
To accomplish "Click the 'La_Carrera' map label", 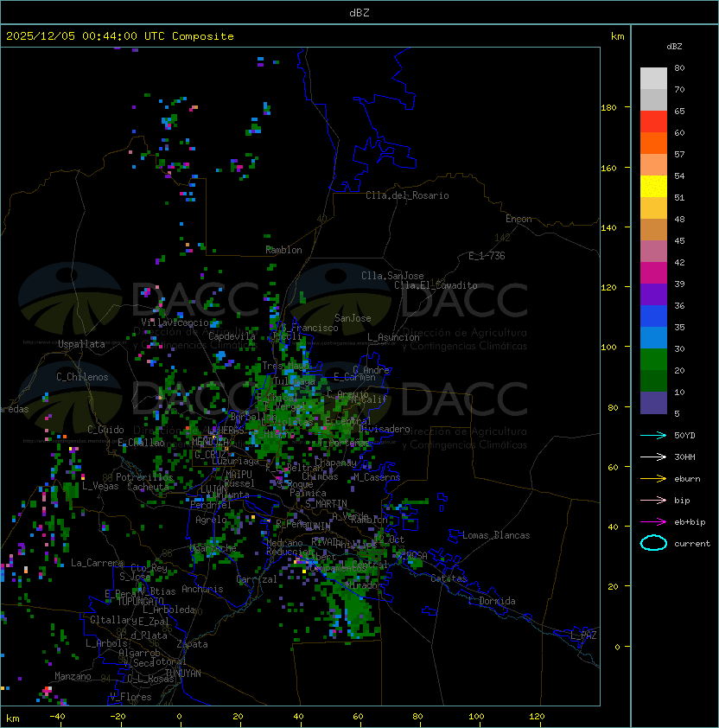I will 98,563.
